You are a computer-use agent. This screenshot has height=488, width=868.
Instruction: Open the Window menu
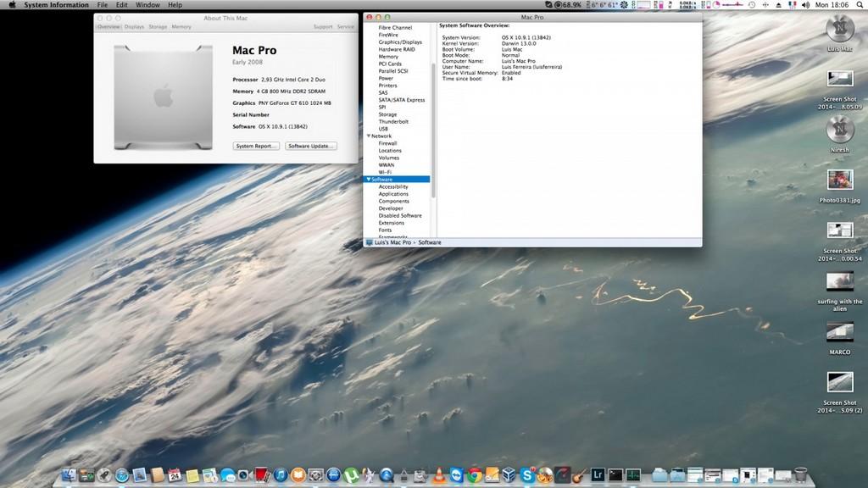pos(147,5)
